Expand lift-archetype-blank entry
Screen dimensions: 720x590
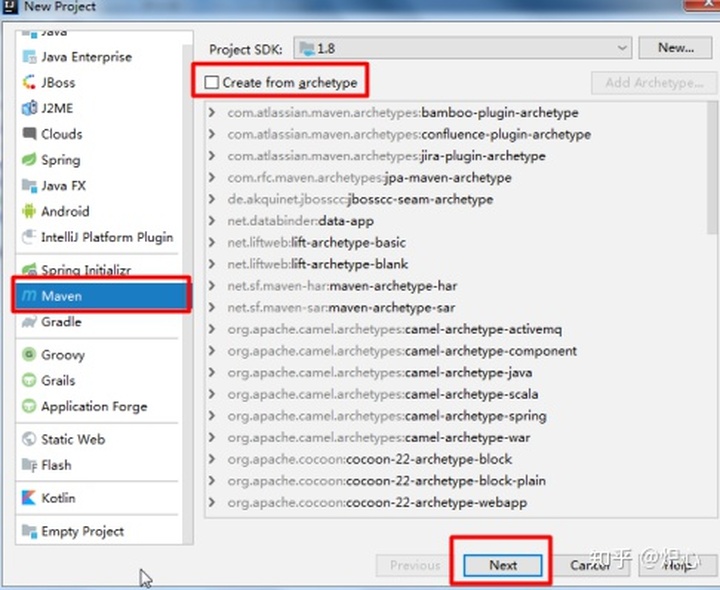[212, 264]
